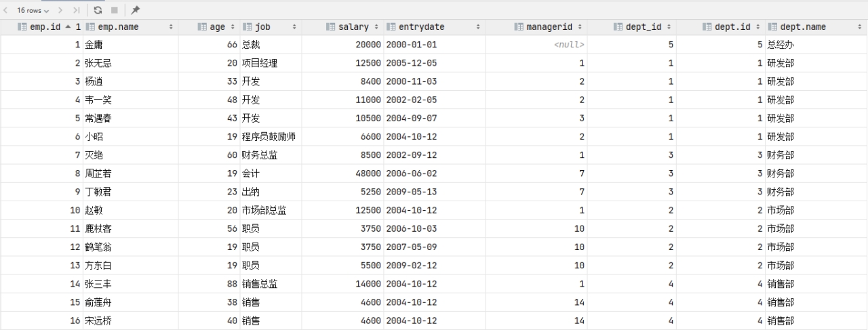Toggle sort arrows on age column

(233, 27)
